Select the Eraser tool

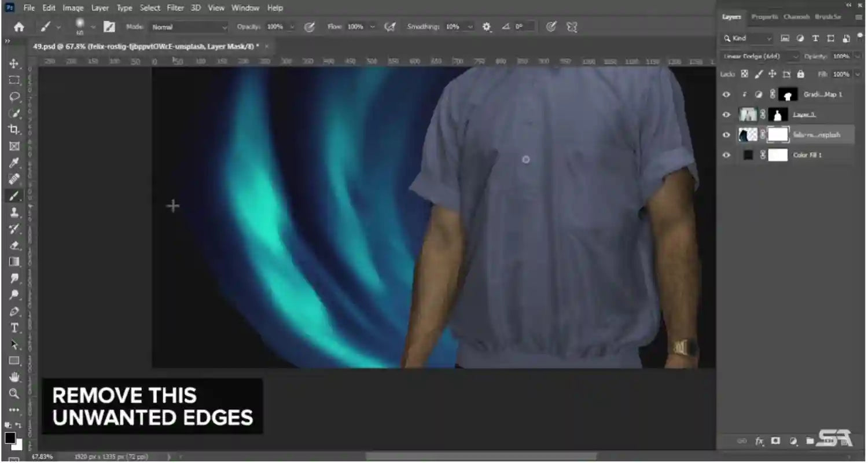(x=14, y=245)
